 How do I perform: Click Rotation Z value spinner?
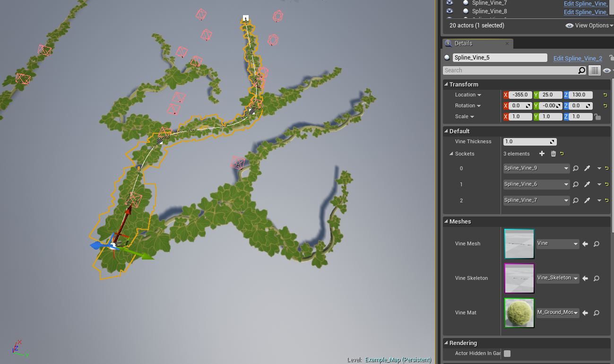581,106
